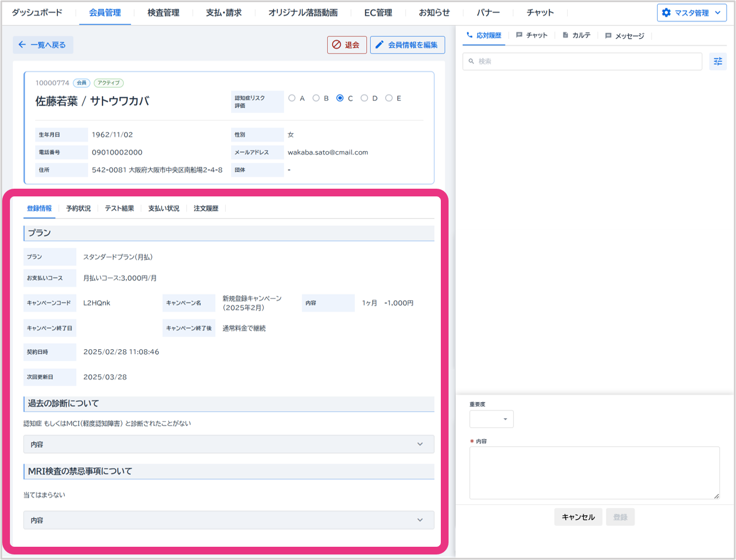Click the キャンセル button

[578, 517]
